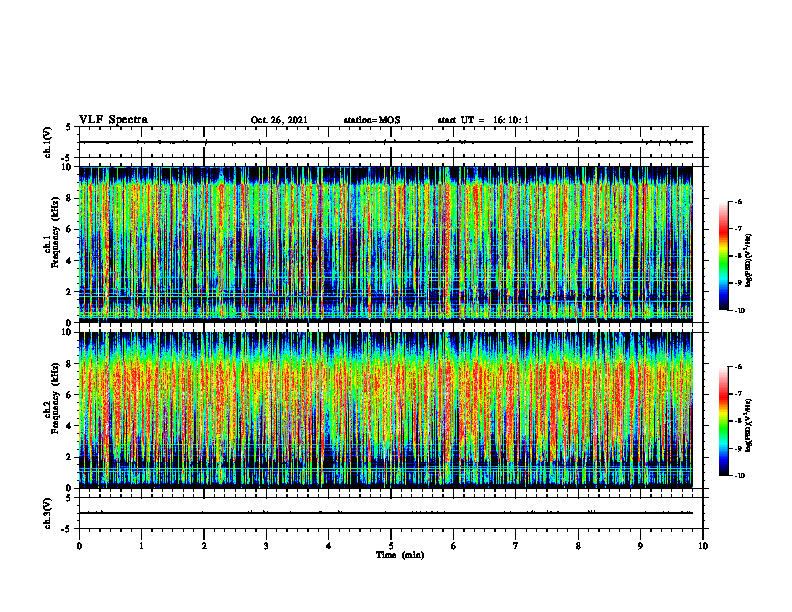792x612 pixels.
Task: Click inside the ch.2 spectrogram panel
Action: (x=386, y=410)
